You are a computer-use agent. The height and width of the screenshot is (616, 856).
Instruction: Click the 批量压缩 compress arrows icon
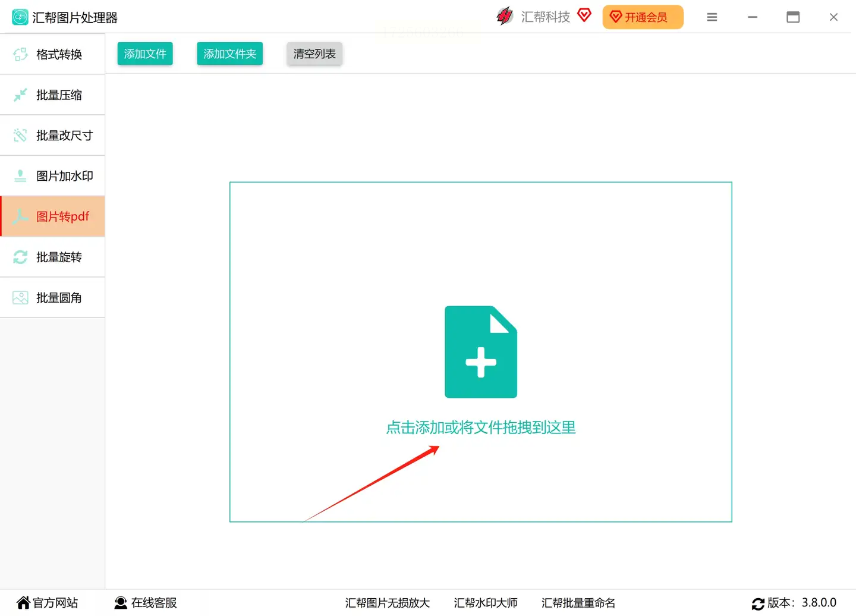pyautogui.click(x=20, y=95)
